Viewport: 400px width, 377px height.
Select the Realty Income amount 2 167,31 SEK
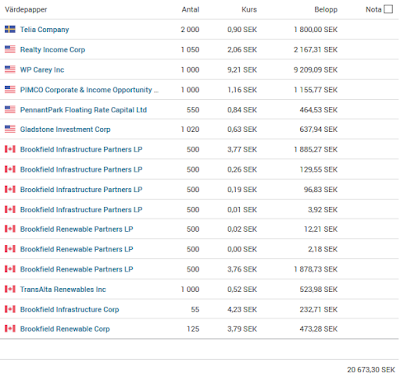pos(316,50)
